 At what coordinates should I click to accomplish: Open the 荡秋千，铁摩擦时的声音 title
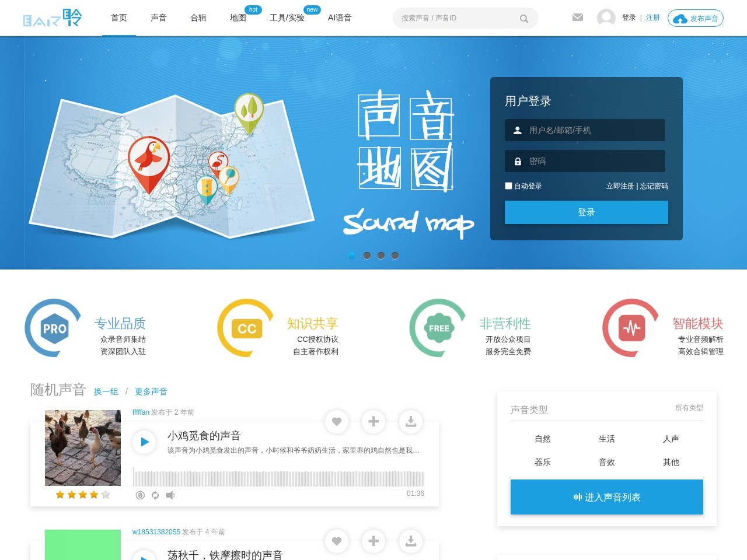click(225, 555)
